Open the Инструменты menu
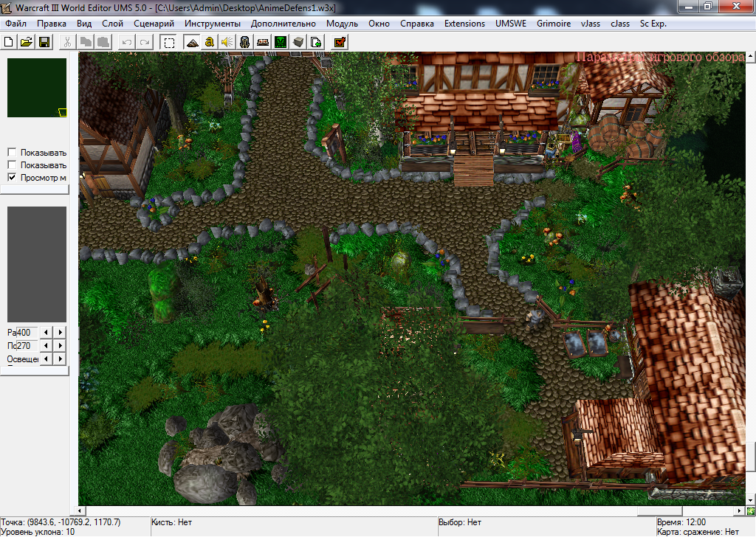 (212, 24)
